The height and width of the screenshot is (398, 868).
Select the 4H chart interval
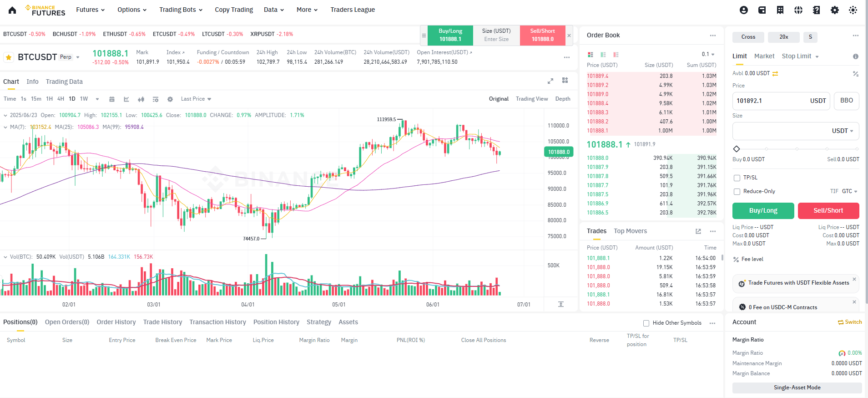tap(61, 99)
